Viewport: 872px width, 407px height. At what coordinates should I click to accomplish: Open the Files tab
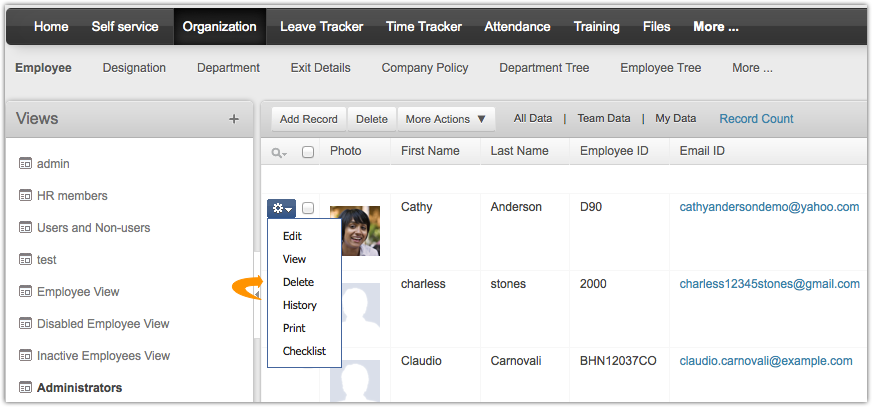(657, 27)
